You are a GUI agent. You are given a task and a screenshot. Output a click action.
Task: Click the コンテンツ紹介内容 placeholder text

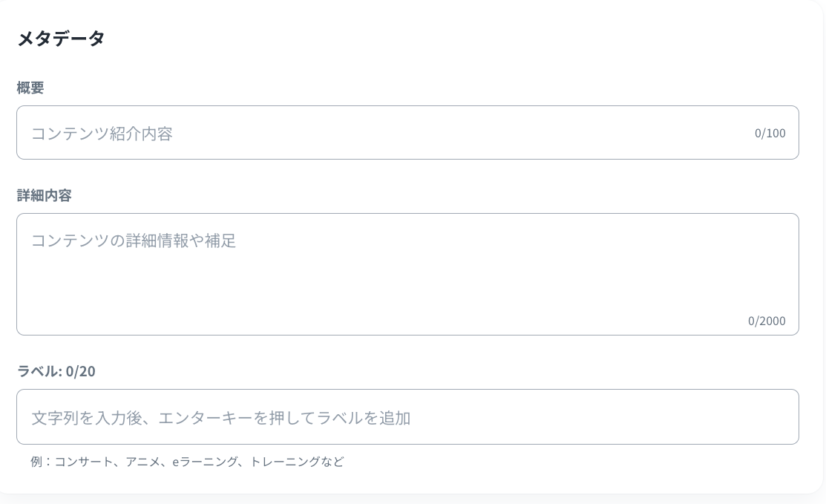pyautogui.click(x=102, y=134)
